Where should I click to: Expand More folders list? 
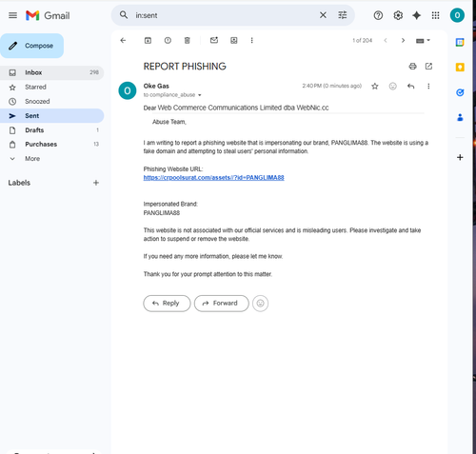click(x=52, y=159)
